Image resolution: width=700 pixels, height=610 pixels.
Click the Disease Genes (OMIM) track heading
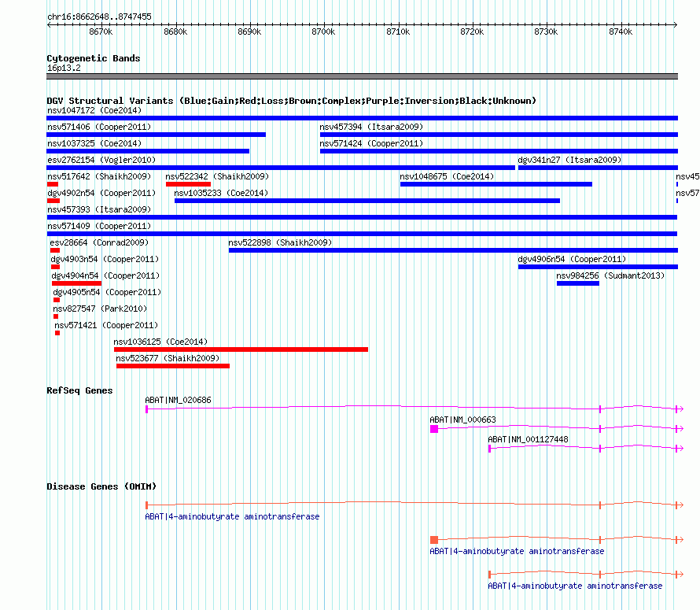(101, 486)
